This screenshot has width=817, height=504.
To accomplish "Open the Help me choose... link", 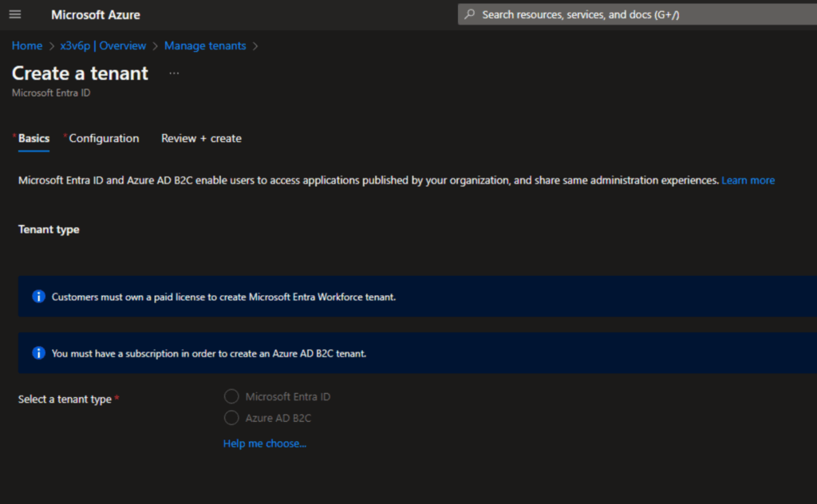I will pyautogui.click(x=264, y=443).
